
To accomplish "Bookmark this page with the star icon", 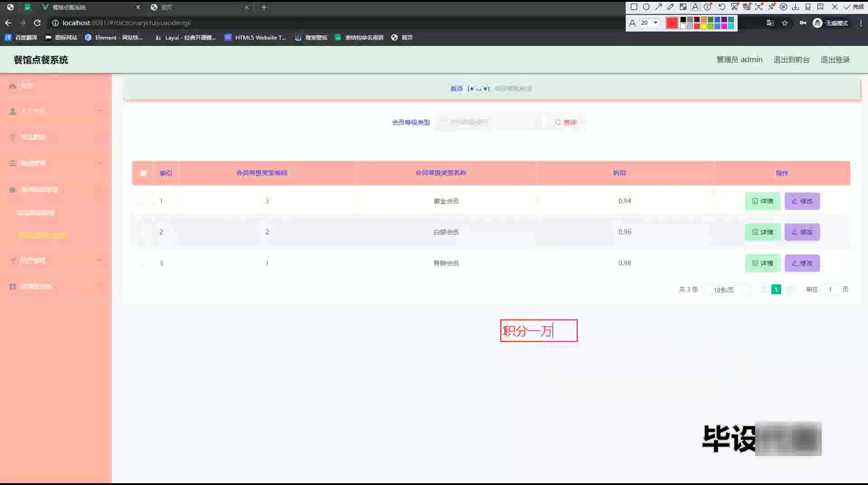I will (785, 23).
